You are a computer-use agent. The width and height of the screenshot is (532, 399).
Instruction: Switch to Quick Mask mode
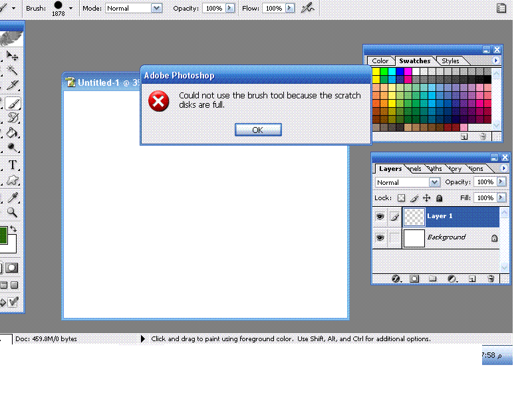(11, 268)
